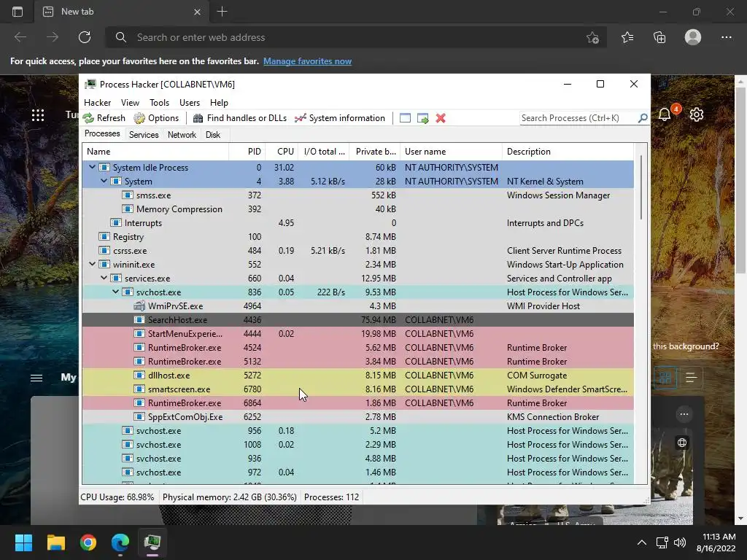Sort by the User name column header
Viewport: 747px width, 560px height.
(451, 152)
